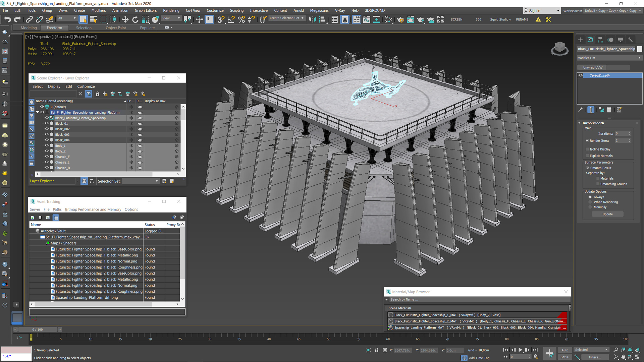The image size is (644, 362).
Task: Click Zoom Extents All Selected nav icon
Action: click(x=637, y=350)
